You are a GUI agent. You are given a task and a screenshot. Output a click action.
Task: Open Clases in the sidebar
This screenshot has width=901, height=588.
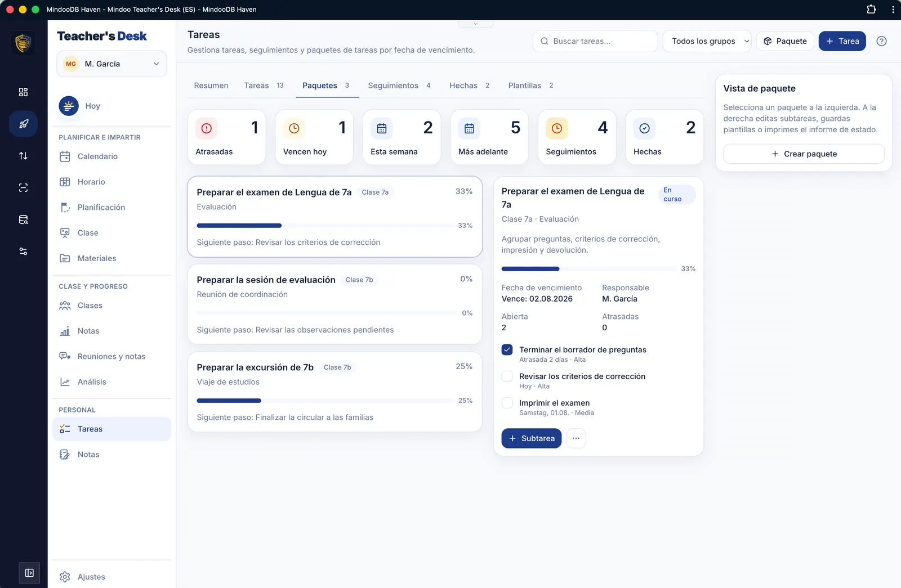[111, 306]
